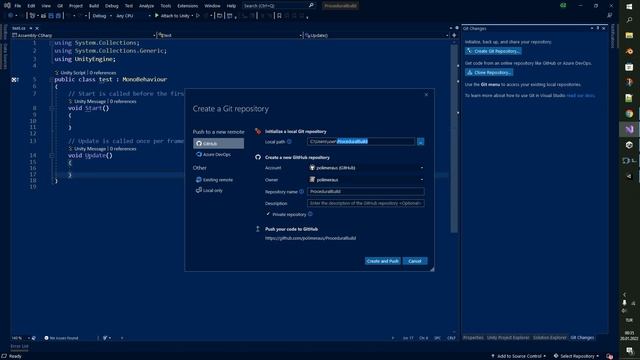Click the Local path info icon
This screenshot has width=640, height=360.
point(289,142)
